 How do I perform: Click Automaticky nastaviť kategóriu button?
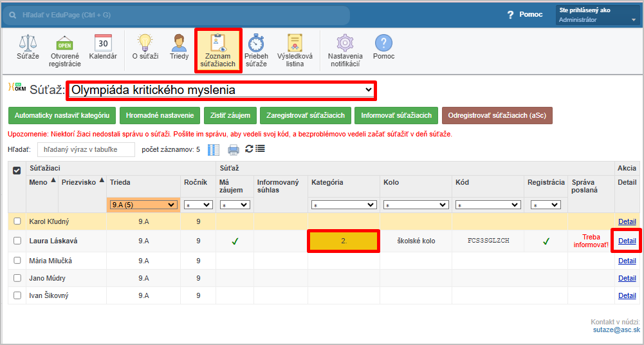pyautogui.click(x=62, y=115)
